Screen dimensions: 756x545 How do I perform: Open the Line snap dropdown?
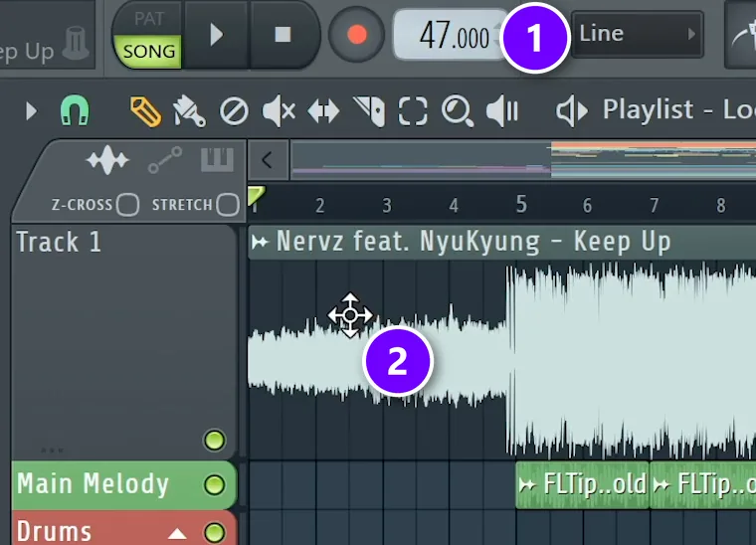tap(638, 34)
